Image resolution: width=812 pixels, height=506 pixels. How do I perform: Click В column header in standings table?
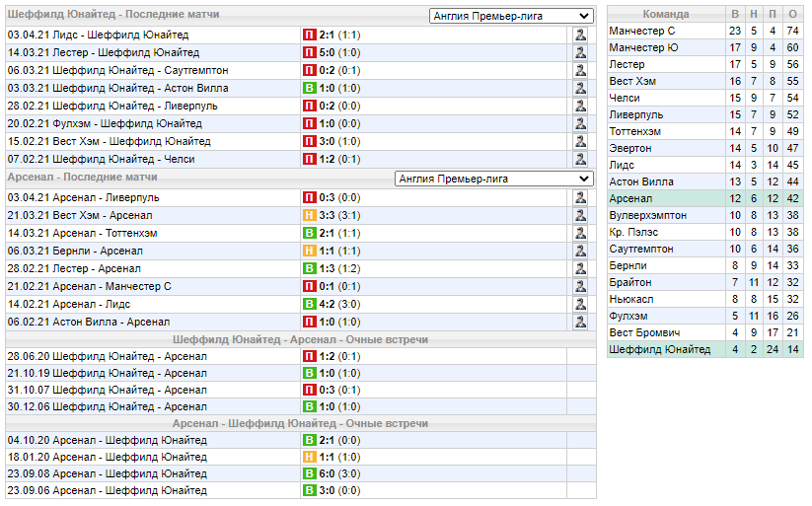(735, 14)
